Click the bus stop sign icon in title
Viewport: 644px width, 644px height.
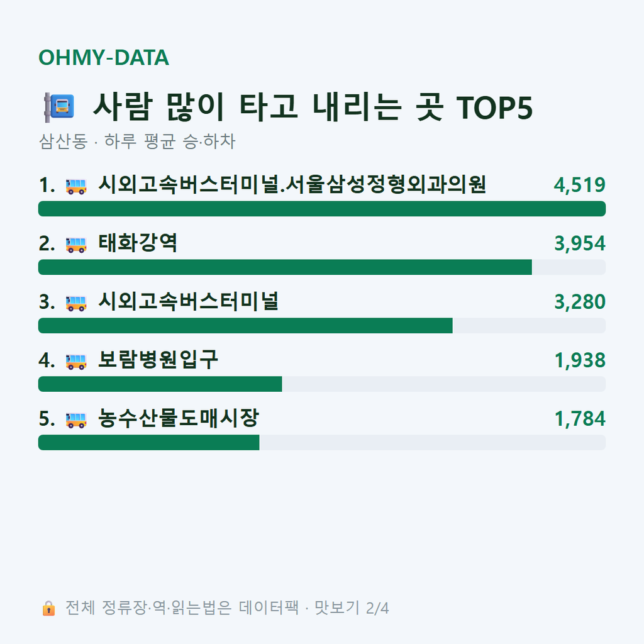[59, 108]
